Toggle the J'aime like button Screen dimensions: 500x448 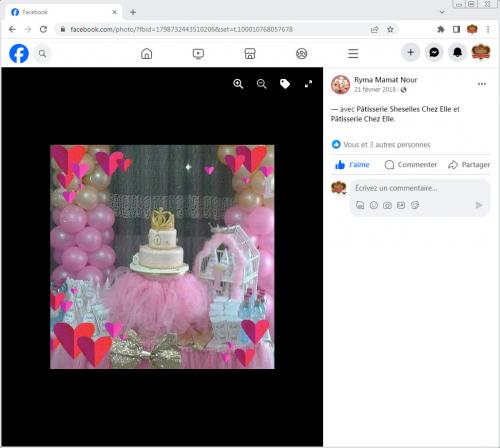click(352, 165)
